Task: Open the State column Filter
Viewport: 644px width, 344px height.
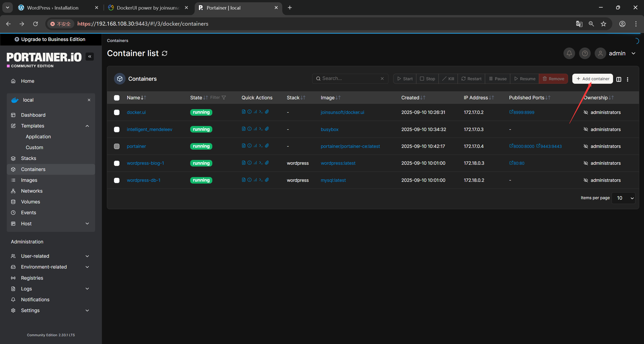Action: tap(218, 98)
